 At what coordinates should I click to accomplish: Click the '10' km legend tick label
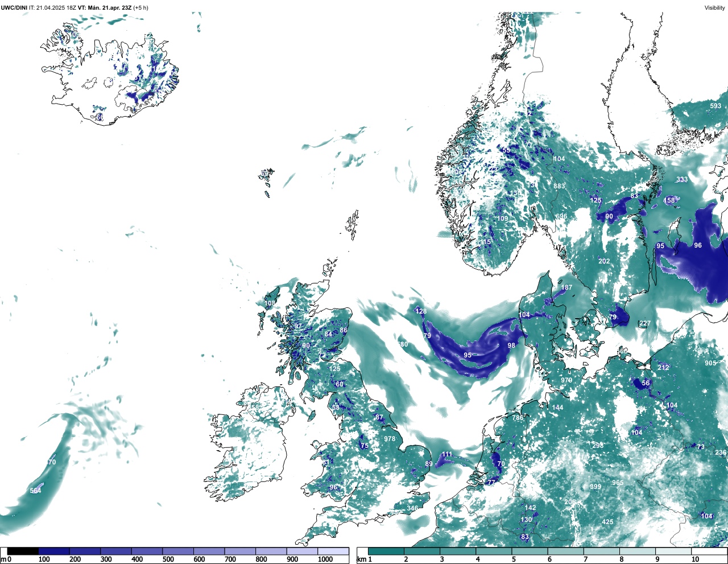(x=695, y=559)
